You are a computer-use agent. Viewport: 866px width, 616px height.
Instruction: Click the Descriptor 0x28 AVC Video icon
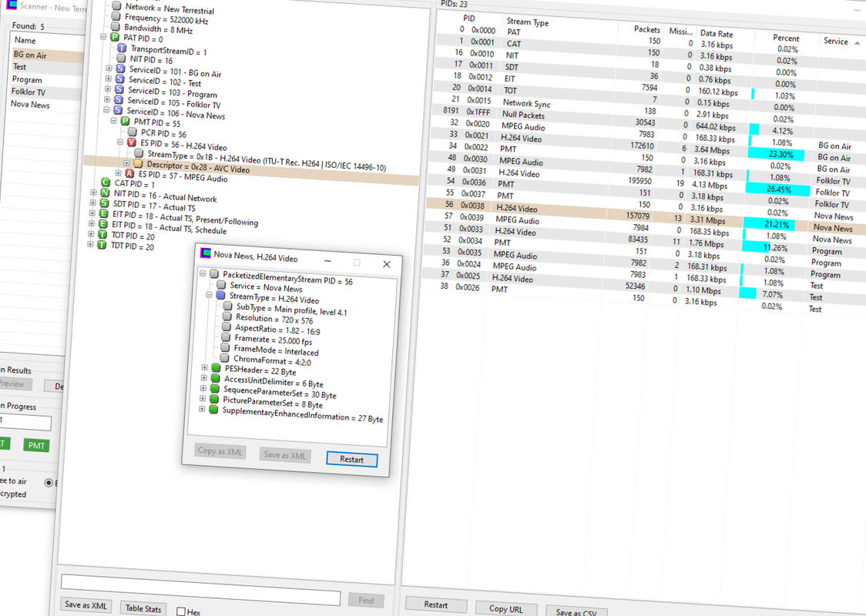point(138,164)
